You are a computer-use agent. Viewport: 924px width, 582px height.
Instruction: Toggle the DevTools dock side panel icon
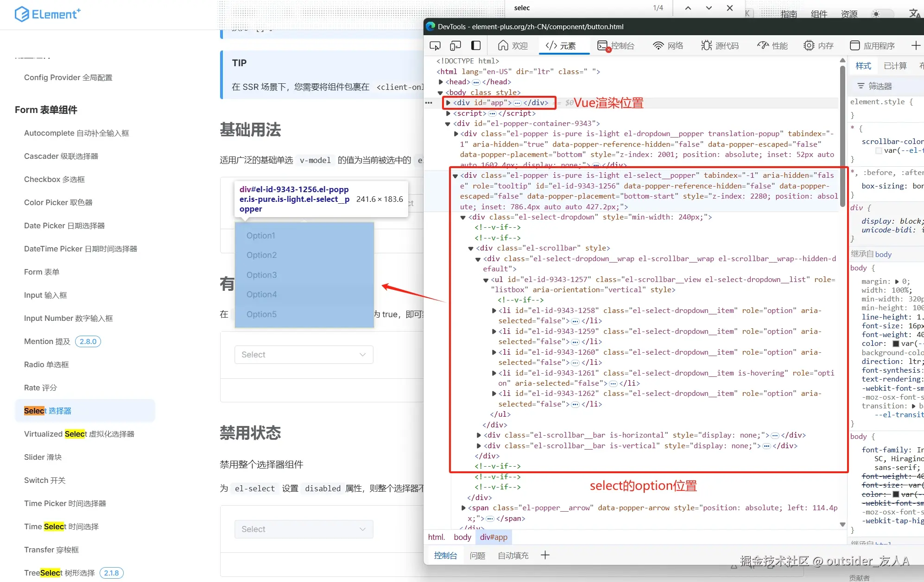pos(476,45)
